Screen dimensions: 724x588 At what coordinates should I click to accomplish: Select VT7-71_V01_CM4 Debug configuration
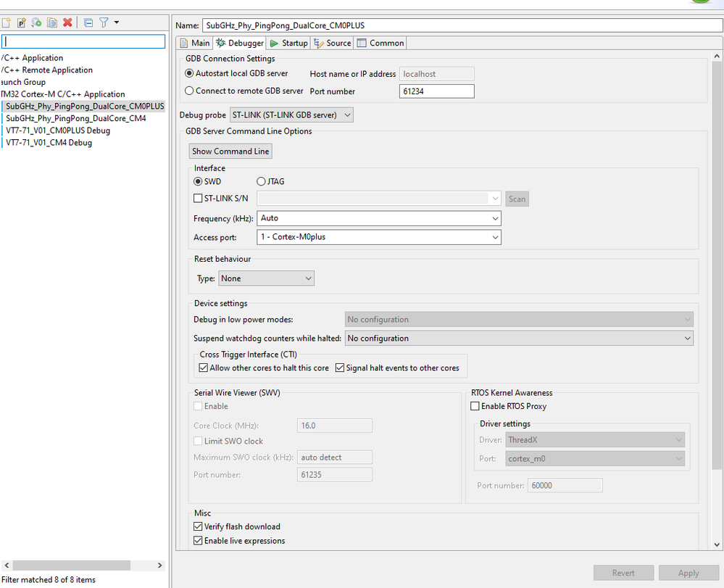(x=49, y=143)
